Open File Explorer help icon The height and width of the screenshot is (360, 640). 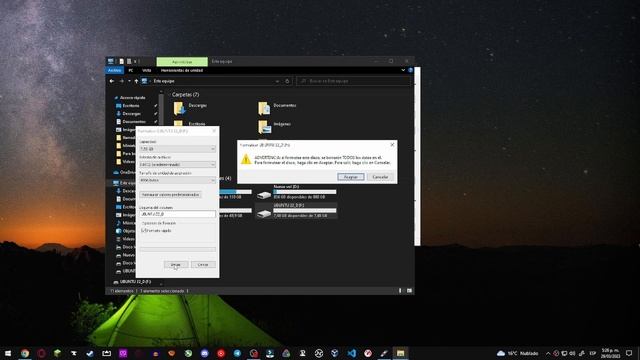tap(410, 70)
